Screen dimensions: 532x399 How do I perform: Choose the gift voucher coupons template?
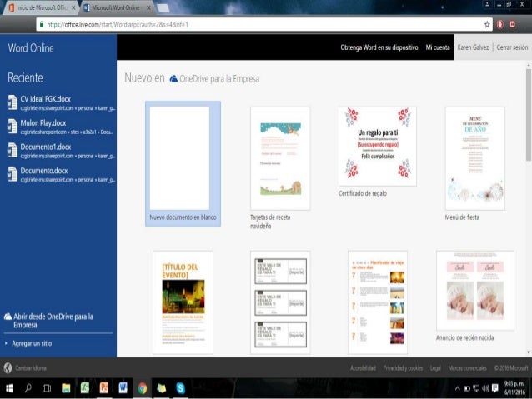pos(280,302)
